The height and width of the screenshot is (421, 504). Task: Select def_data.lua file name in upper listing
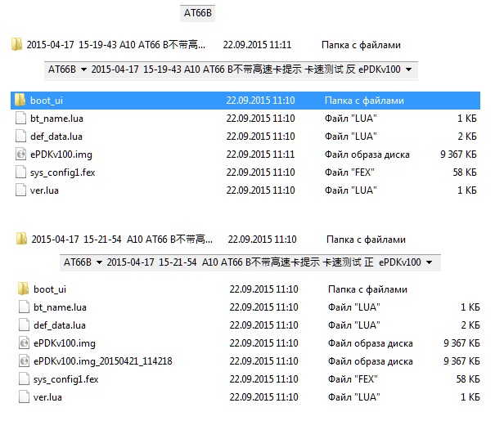[56, 137]
